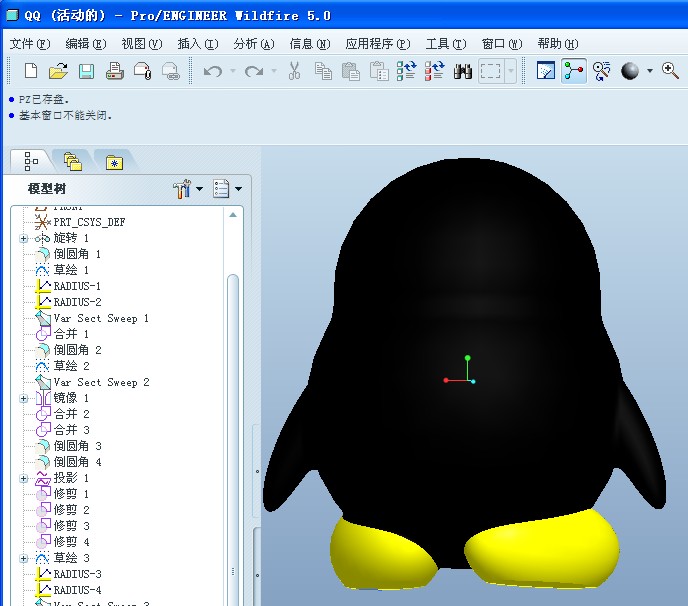Expand the 镜像 1 feature node

point(23,398)
